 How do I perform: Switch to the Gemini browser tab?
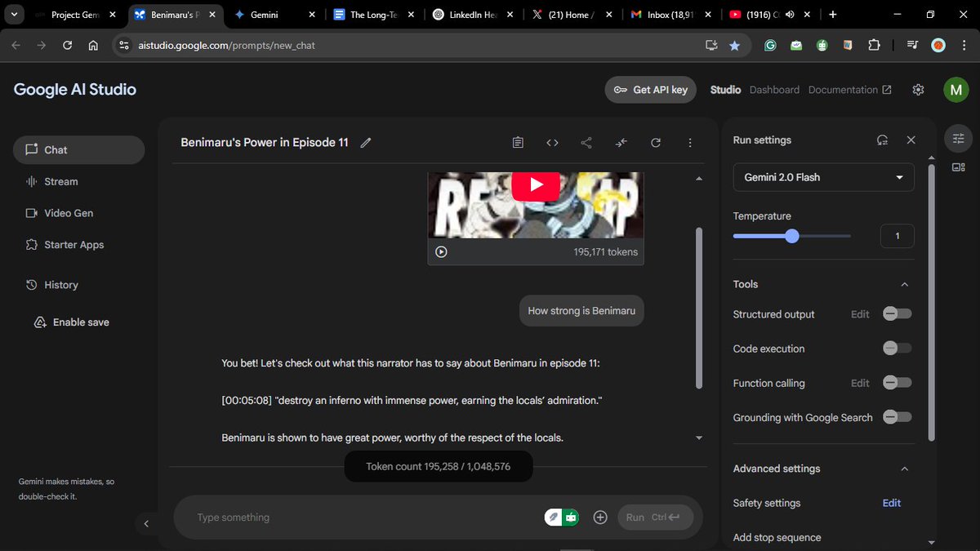coord(273,15)
